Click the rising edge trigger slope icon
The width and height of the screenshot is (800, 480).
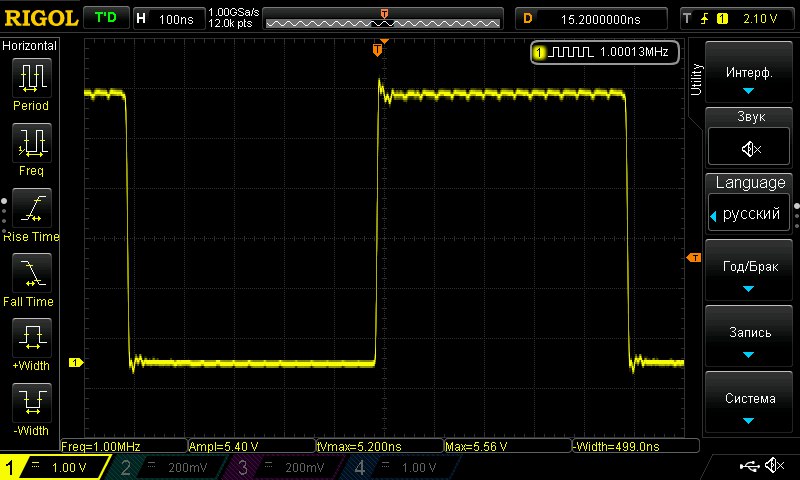705,19
